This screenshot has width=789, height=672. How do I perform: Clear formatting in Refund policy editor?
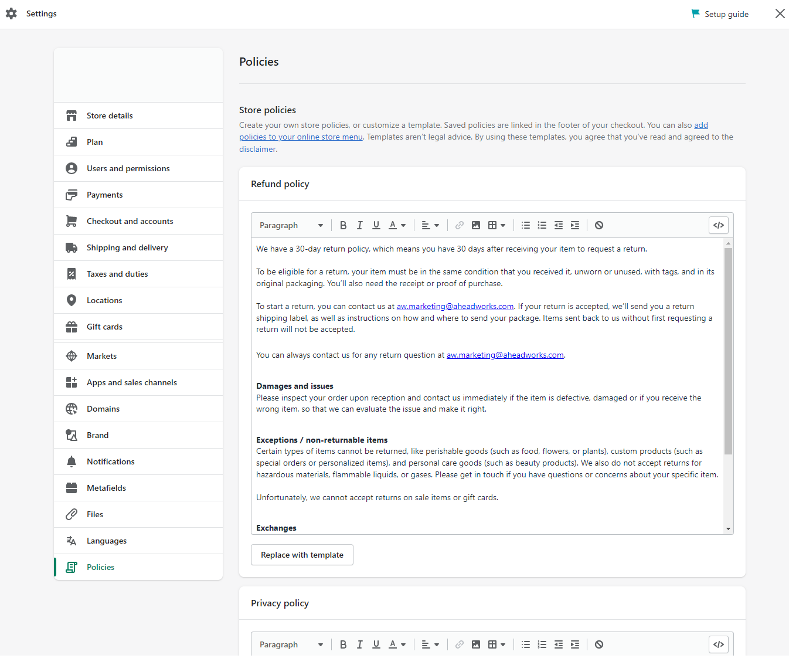[x=599, y=225]
